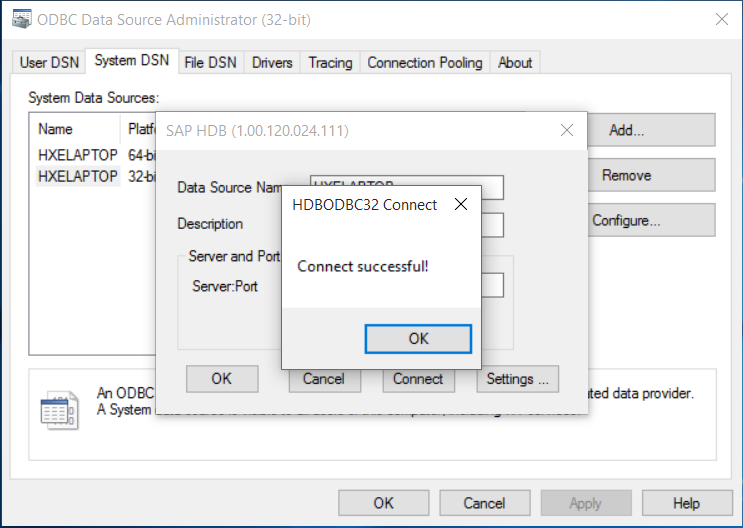The image size is (743, 528).
Task: Click Cancel at the bottom of the ODBC Administrator
Action: pyautogui.click(x=484, y=503)
